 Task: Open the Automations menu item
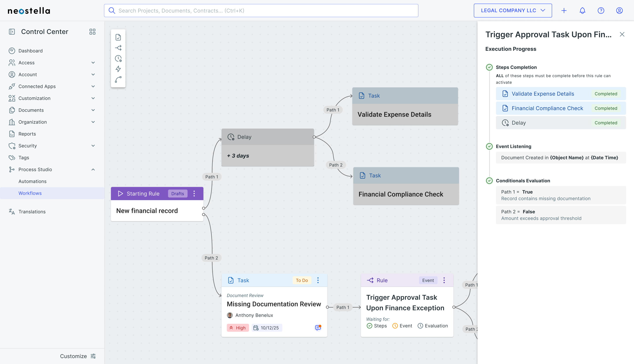click(x=33, y=181)
